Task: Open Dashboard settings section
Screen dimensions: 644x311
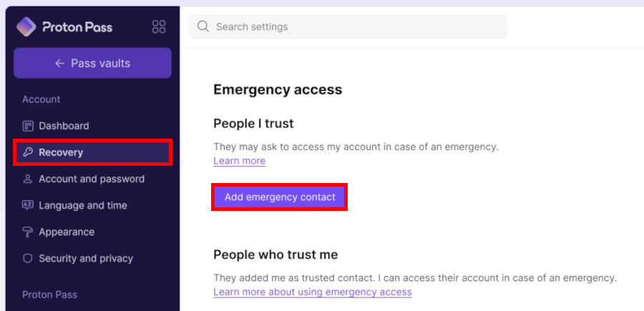Action: click(x=64, y=126)
